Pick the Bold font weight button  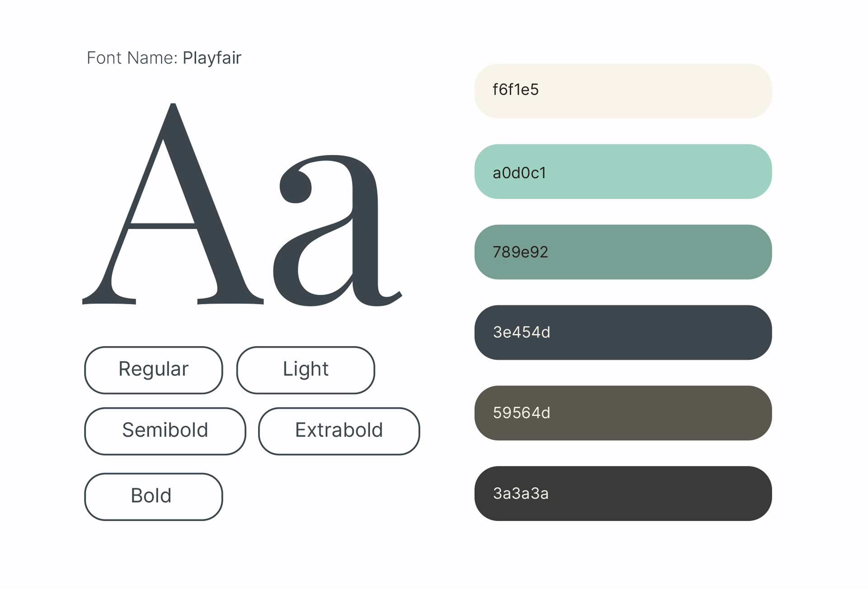[153, 497]
